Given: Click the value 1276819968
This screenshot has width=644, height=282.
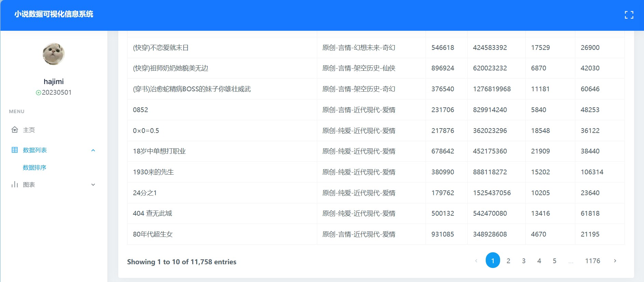Looking at the screenshot, I should (x=492, y=89).
